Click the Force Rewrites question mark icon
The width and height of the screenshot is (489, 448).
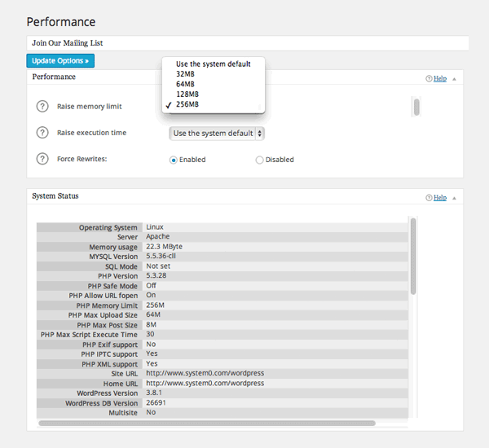(x=42, y=159)
